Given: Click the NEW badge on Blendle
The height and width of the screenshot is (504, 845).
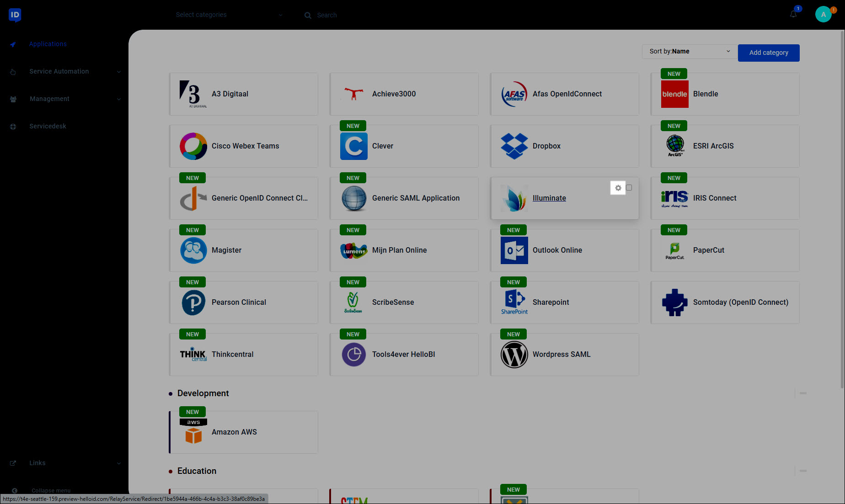Looking at the screenshot, I should 674,74.
